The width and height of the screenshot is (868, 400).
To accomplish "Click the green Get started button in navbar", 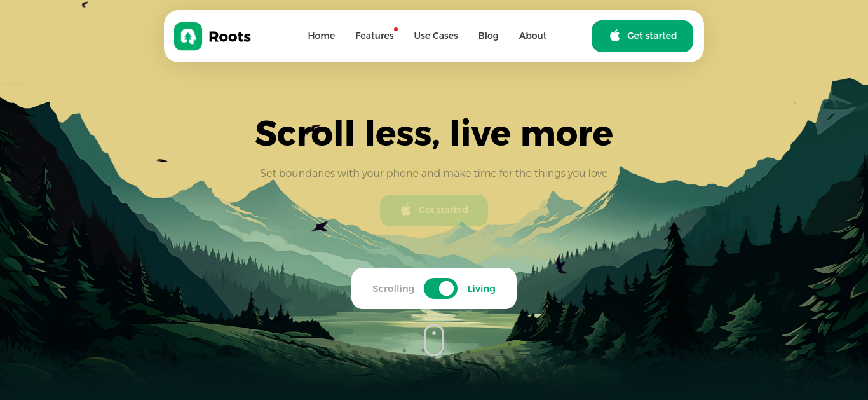I will point(642,36).
